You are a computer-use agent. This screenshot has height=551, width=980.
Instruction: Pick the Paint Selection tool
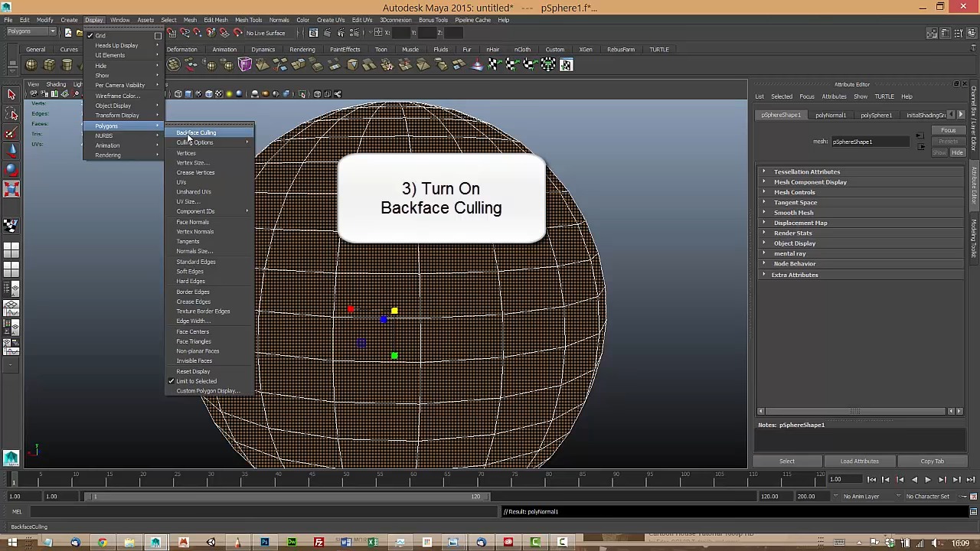point(11,134)
